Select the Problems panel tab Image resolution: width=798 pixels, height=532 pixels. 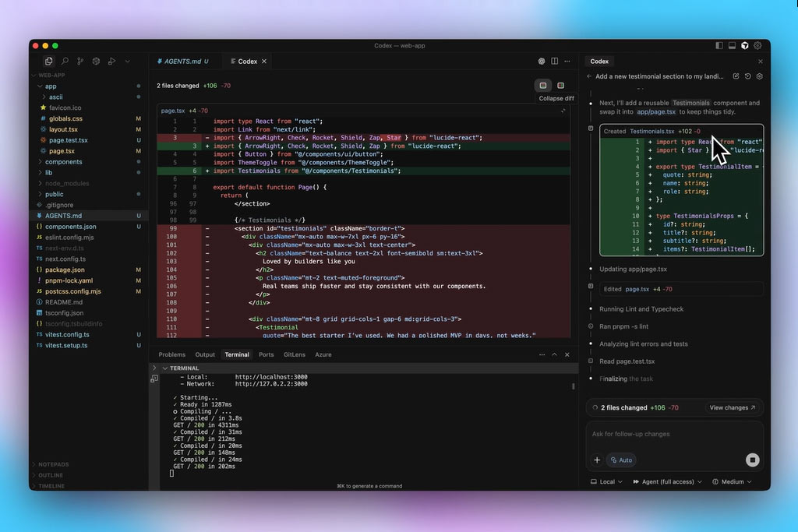pos(171,354)
